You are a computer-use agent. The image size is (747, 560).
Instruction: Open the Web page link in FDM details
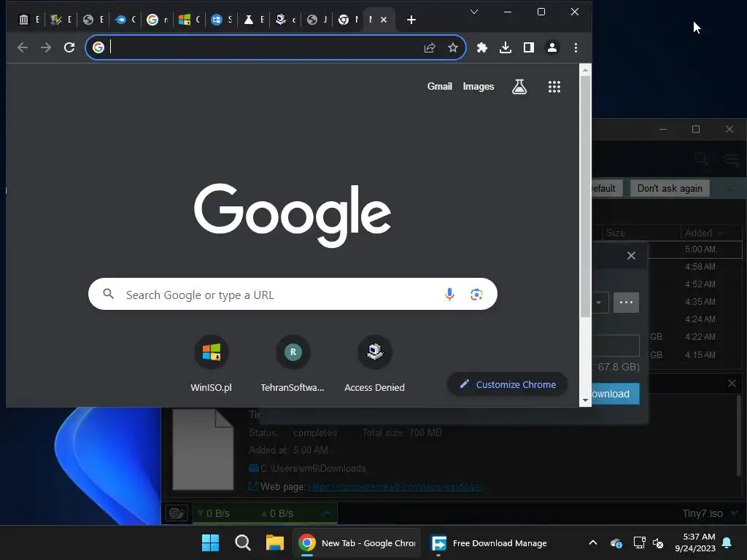click(395, 486)
